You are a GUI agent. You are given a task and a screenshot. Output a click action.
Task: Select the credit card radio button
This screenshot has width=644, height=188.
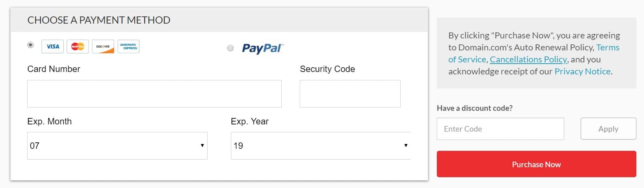[30, 45]
